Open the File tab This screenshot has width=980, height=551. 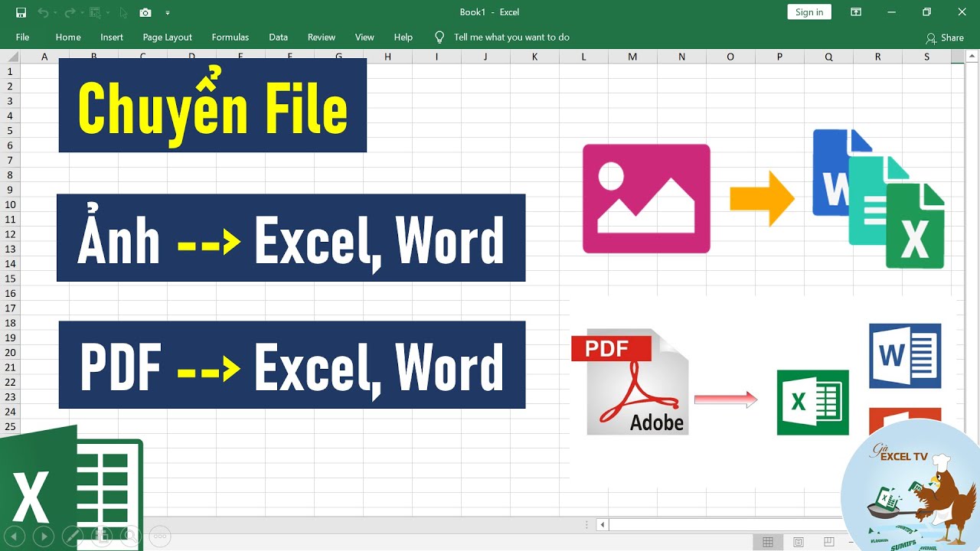(x=22, y=37)
